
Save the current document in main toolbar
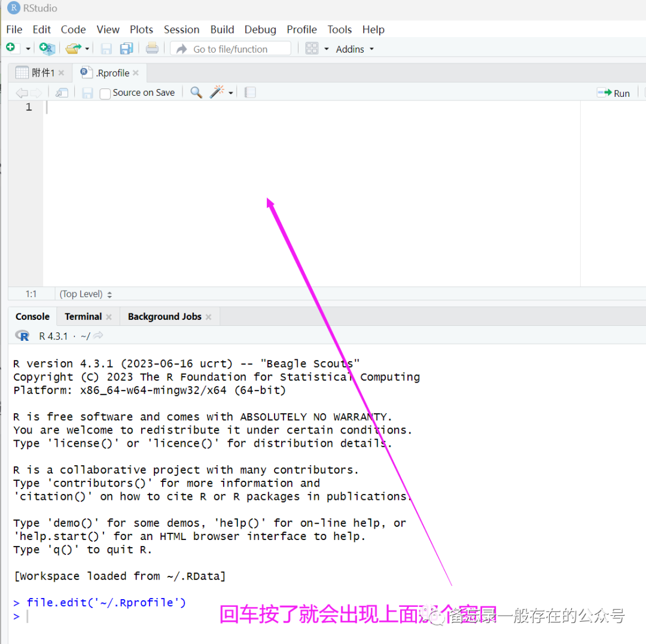pyautogui.click(x=106, y=48)
